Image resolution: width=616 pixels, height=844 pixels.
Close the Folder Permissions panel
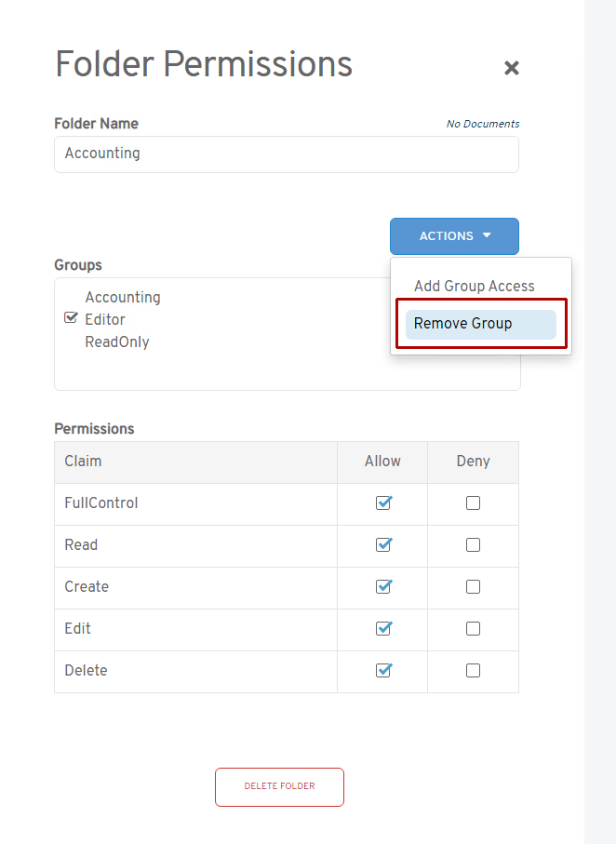(x=511, y=68)
